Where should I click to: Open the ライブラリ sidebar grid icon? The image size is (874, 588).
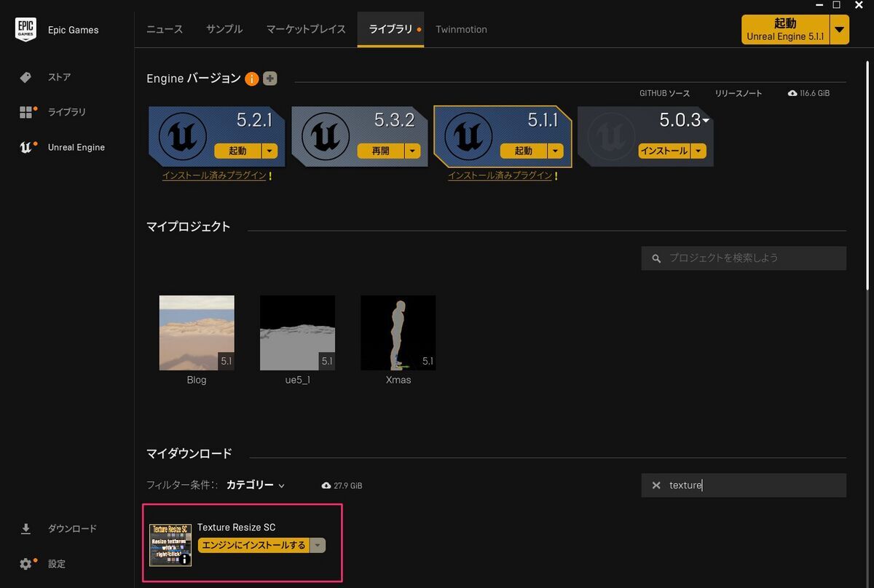coord(28,112)
